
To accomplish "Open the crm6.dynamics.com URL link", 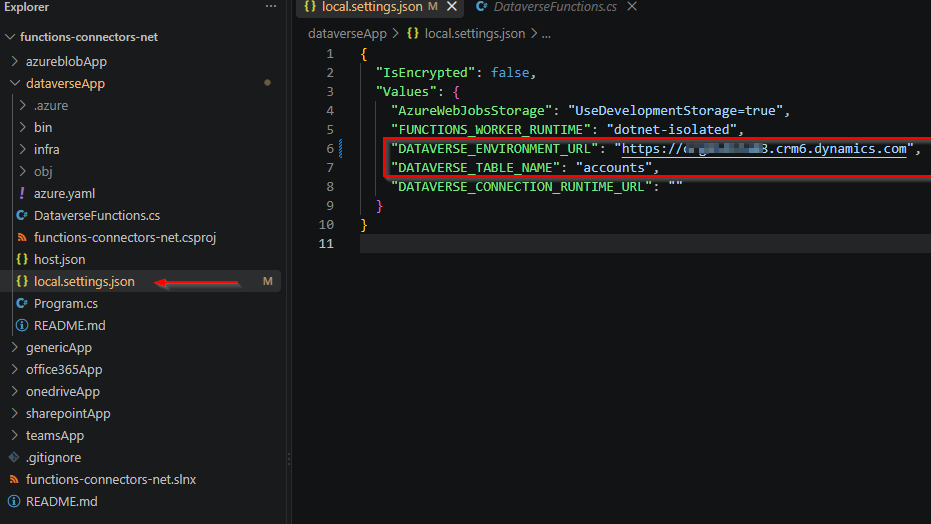I will pos(764,148).
